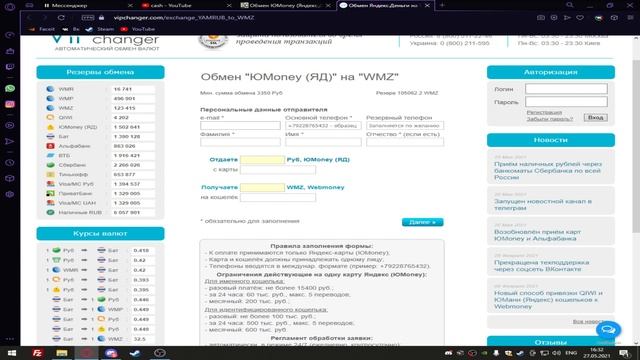Screen dimensions: 640x360
Task: Focus the Пароль input field
Action: 566,102
